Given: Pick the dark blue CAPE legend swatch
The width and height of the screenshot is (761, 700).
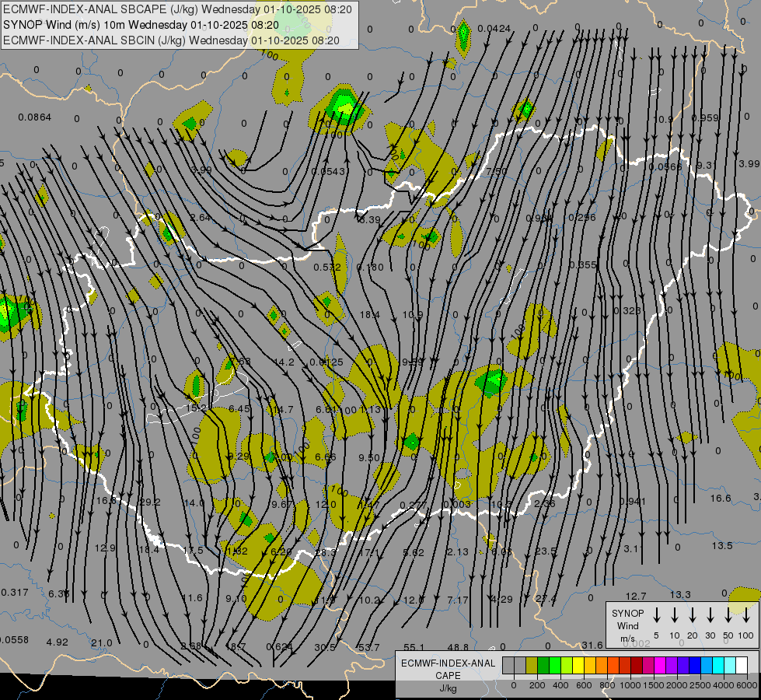Looking at the screenshot, I should point(695,665).
